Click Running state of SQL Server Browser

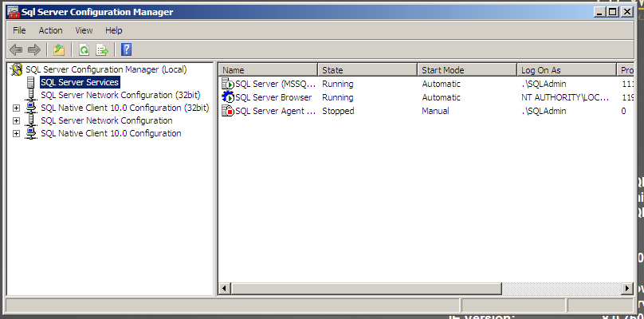338,97
